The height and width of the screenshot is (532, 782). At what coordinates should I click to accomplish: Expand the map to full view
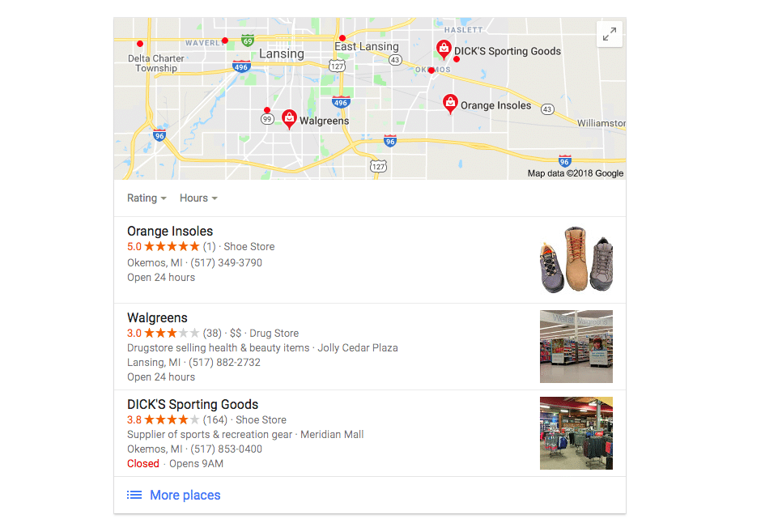point(609,34)
